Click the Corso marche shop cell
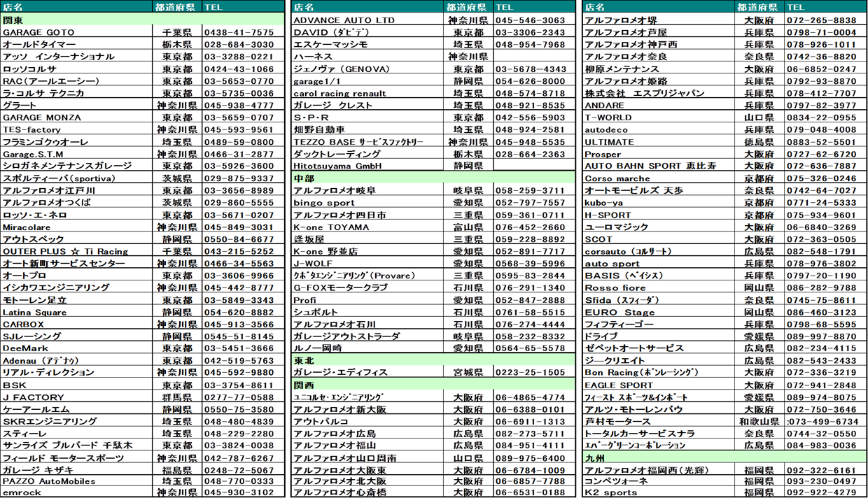The image size is (868, 498). [617, 178]
